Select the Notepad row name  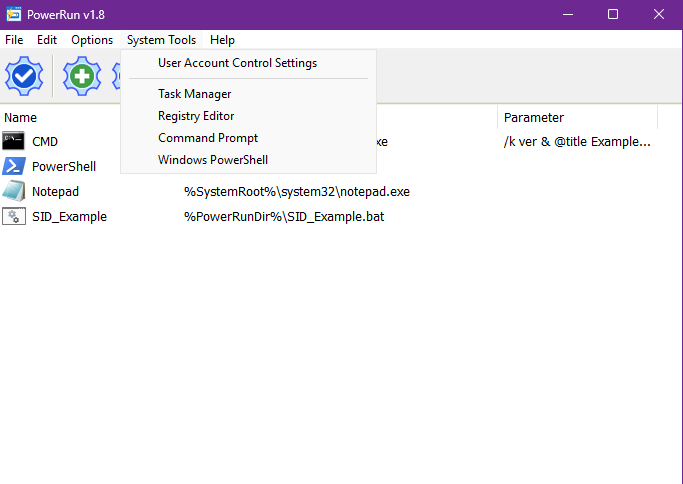click(55, 192)
